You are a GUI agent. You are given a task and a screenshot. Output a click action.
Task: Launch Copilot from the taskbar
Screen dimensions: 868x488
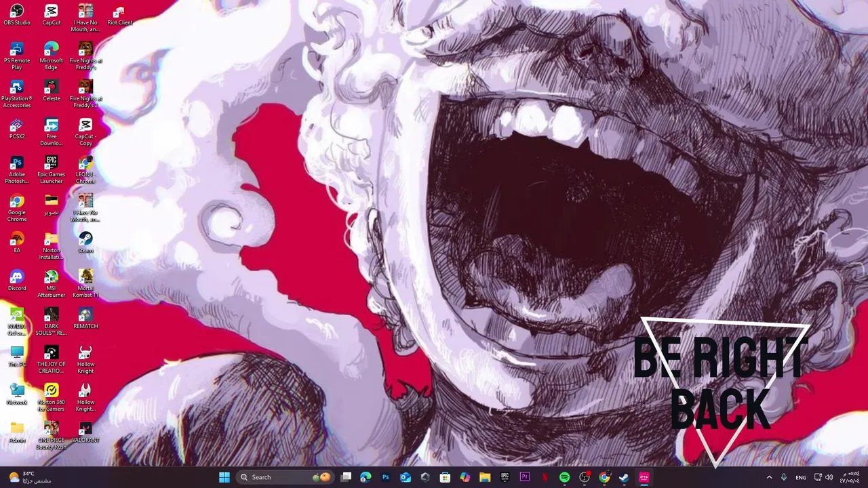[465, 477]
